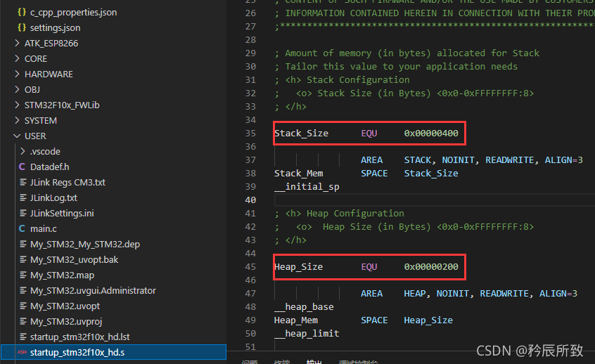Click line number 35 in the gutter
This screenshot has height=364, width=595.
point(250,133)
